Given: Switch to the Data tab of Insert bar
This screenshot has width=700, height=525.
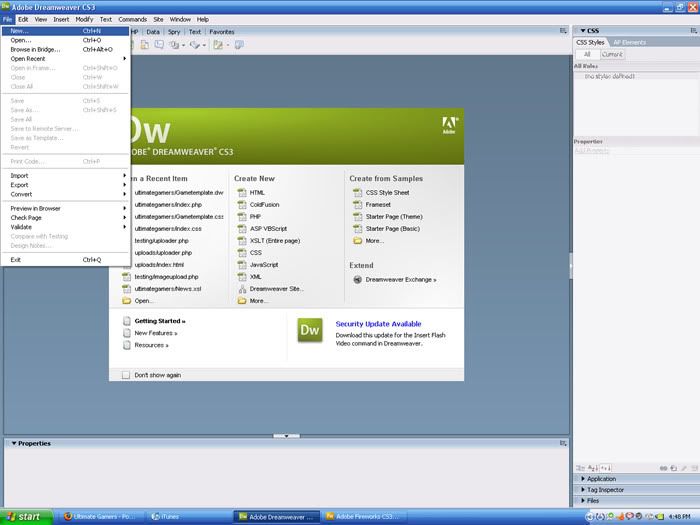Looking at the screenshot, I should pos(153,32).
